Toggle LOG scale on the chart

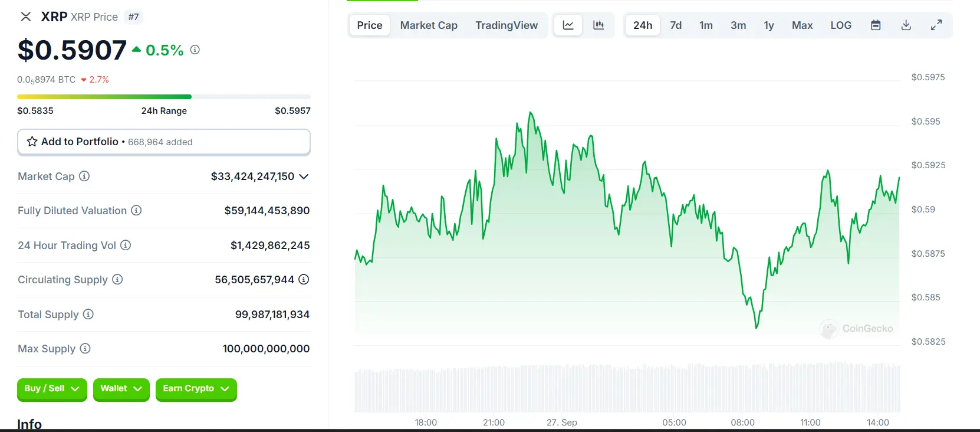click(x=840, y=25)
